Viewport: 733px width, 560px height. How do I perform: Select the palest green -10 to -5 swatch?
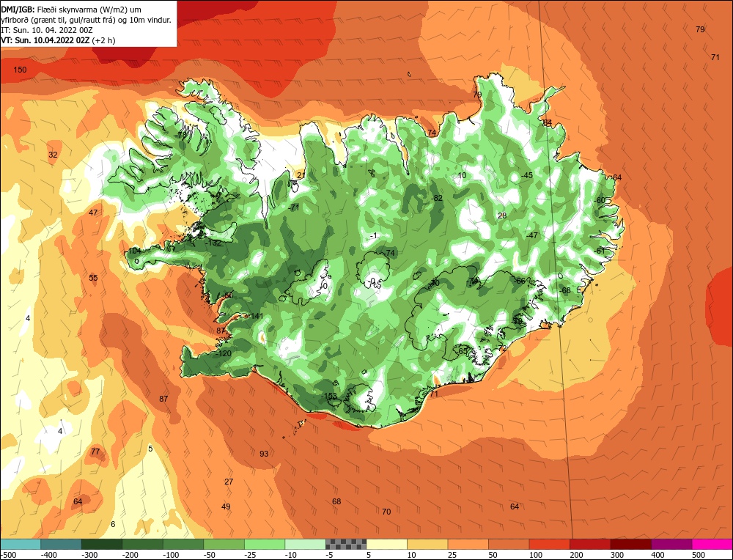pyautogui.click(x=305, y=544)
